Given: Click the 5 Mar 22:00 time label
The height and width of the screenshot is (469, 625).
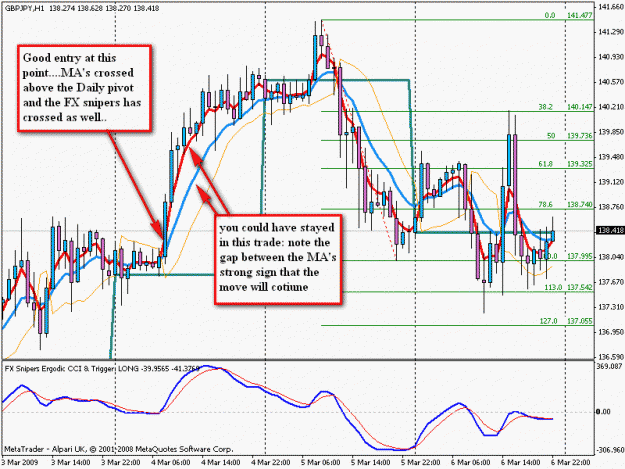Looking at the screenshot, I should point(421,463).
